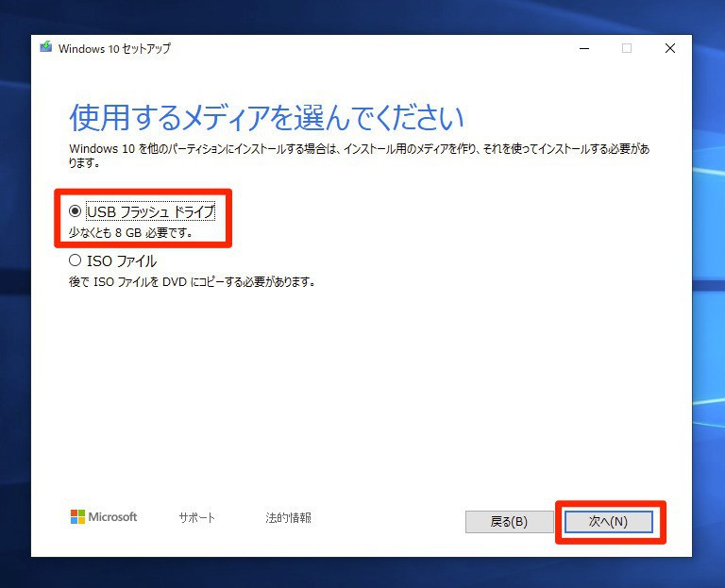Click the text 少なくとも 8 GB 必要です。
The height and width of the screenshot is (588, 725).
pos(131,232)
